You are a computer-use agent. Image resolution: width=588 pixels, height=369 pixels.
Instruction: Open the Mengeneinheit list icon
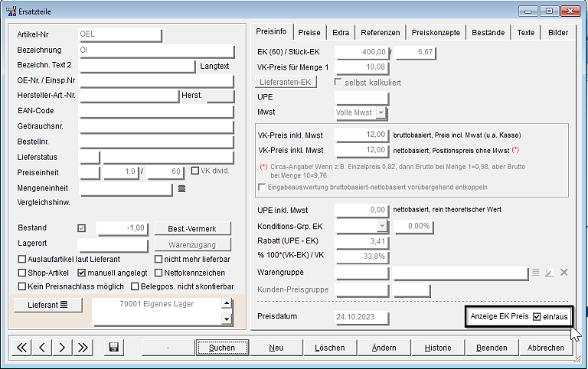point(181,188)
